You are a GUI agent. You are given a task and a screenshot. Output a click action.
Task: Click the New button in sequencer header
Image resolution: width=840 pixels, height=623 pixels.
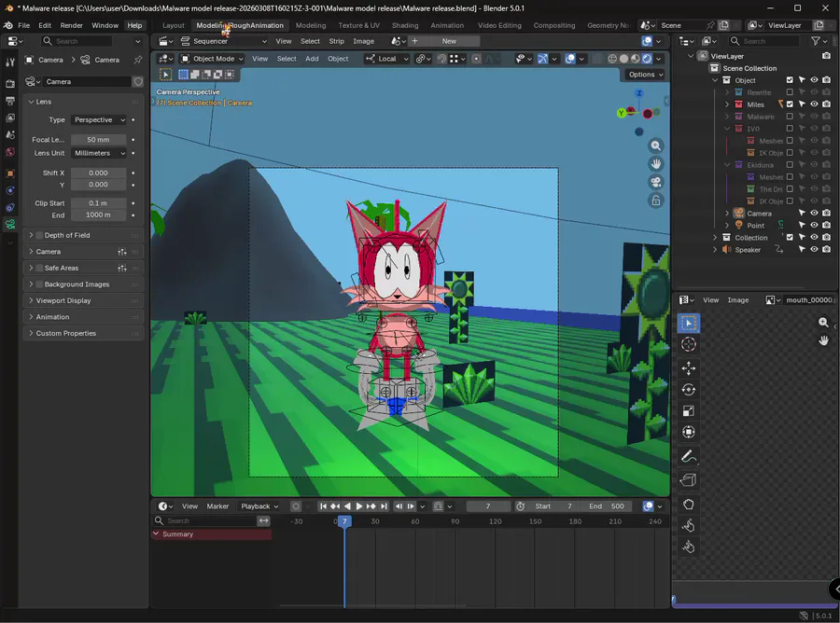coord(449,41)
